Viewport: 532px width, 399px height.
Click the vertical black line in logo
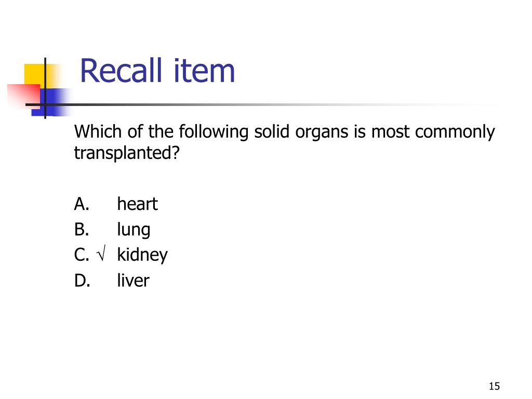(45, 88)
